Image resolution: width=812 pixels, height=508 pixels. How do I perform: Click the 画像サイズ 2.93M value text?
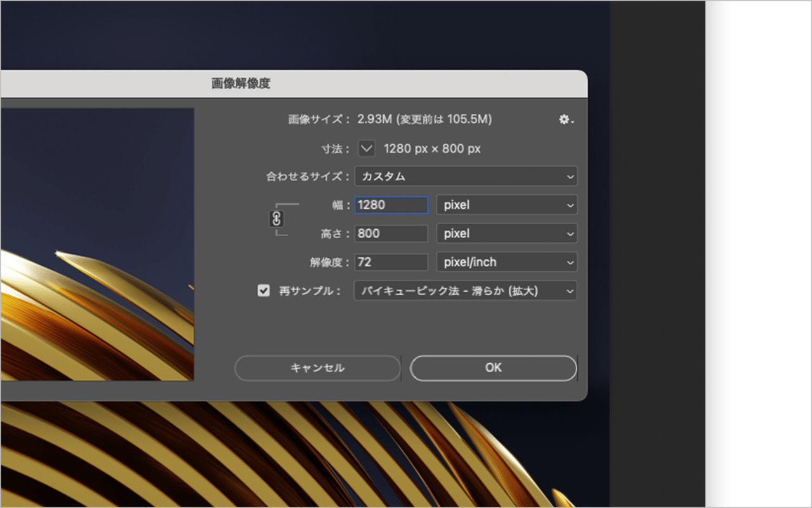click(x=424, y=119)
